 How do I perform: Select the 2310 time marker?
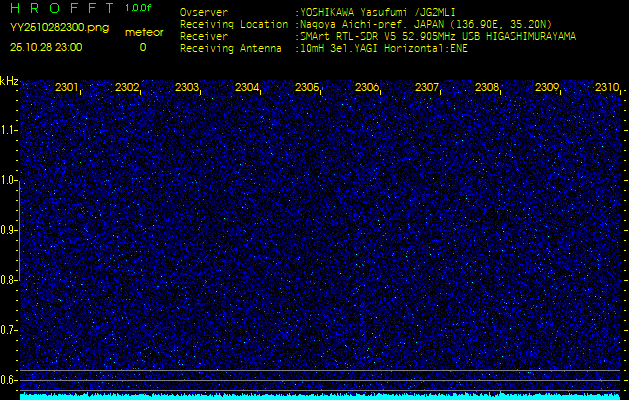click(607, 88)
